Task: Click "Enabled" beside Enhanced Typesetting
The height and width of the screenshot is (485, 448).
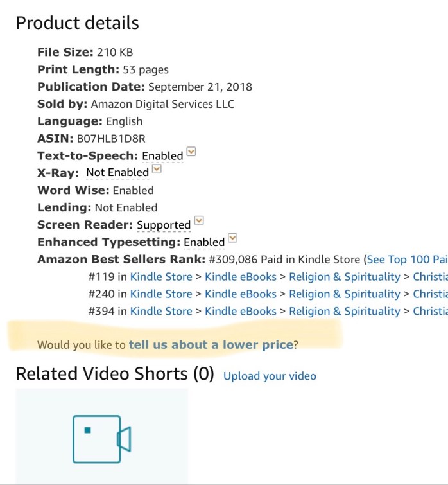Action: click(x=204, y=243)
